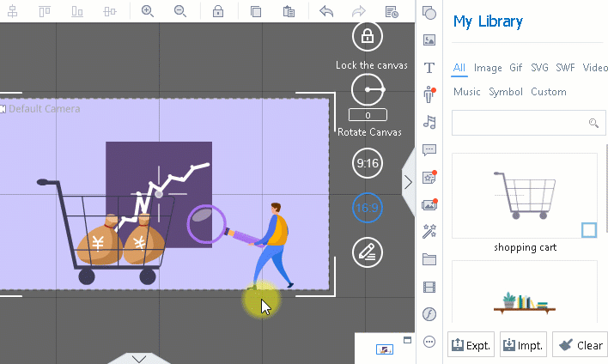Click the circular edit pencil button
The image size is (608, 364).
coord(368,252)
